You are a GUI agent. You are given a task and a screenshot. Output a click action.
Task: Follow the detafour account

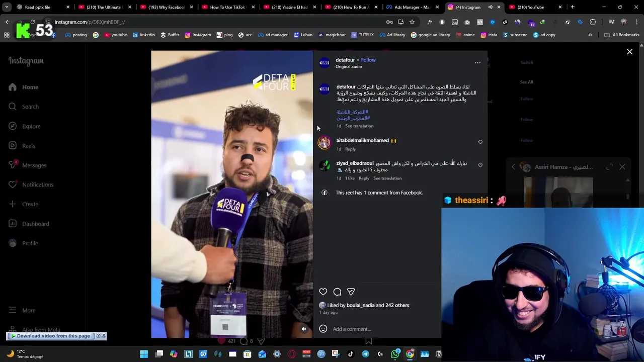pos(368,60)
